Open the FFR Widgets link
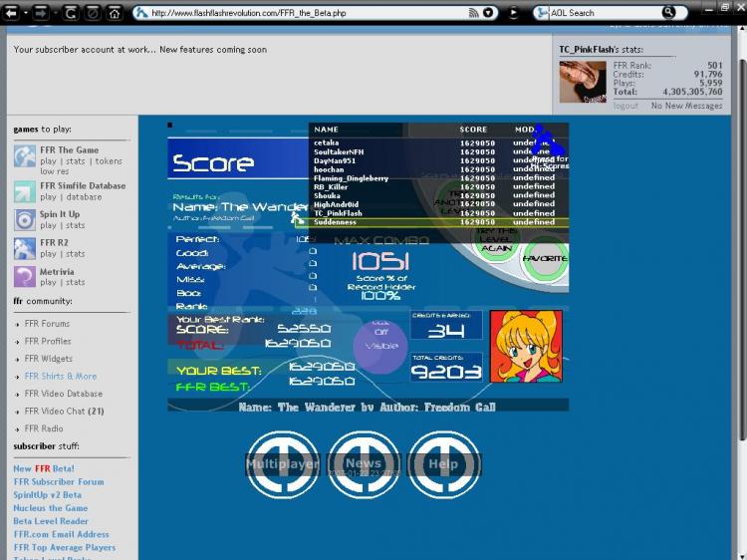Viewport: 747px width, 560px height. click(49, 359)
